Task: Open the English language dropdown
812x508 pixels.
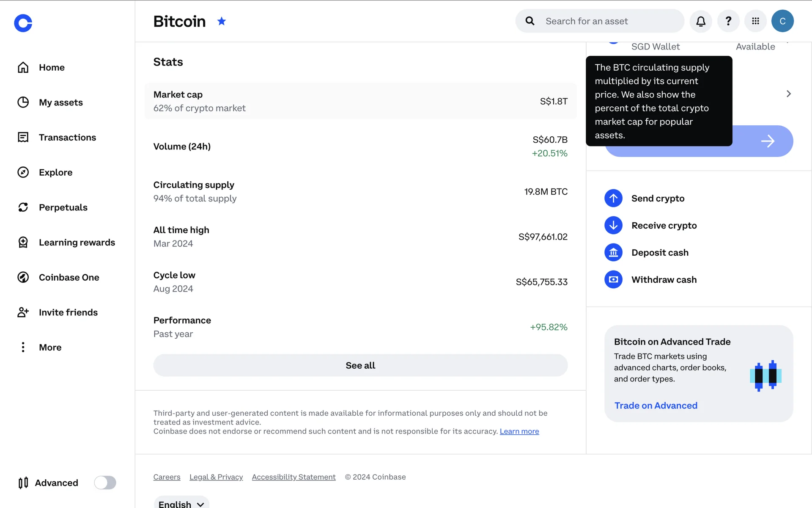Action: 181,503
